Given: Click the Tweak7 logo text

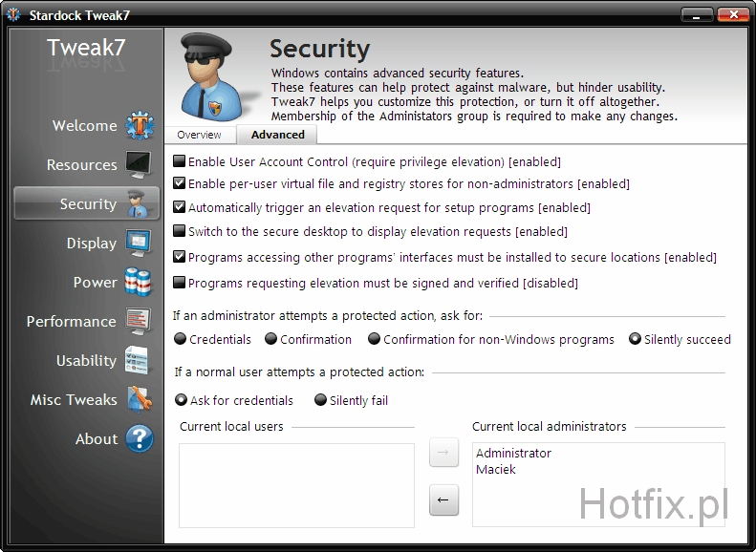Looking at the screenshot, I should click(x=86, y=47).
